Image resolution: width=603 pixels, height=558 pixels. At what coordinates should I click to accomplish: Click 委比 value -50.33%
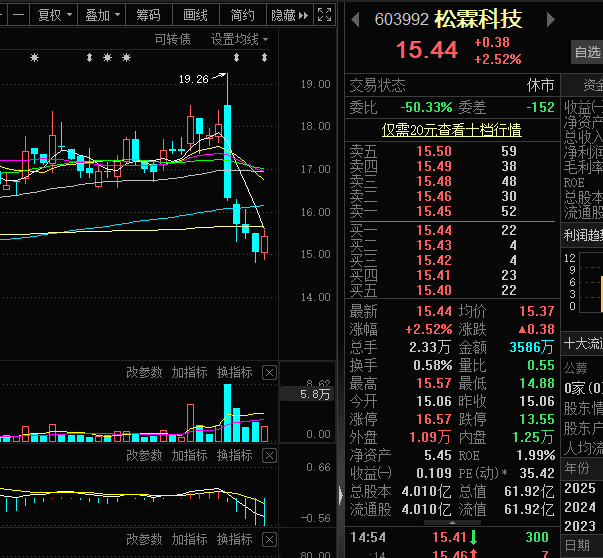(426, 107)
